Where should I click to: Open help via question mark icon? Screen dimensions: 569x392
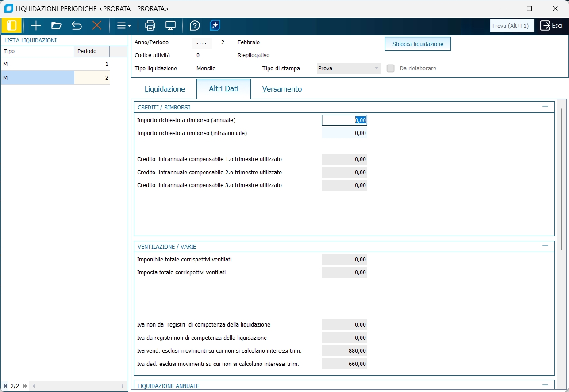coord(195,26)
